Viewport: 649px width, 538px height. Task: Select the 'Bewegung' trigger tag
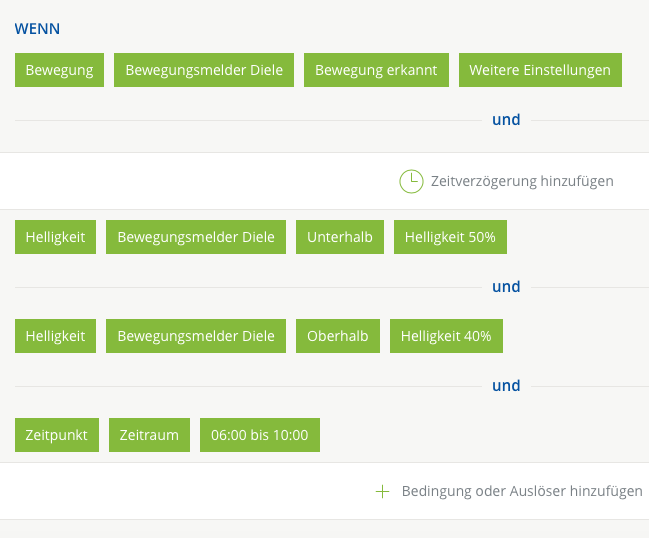pos(59,70)
